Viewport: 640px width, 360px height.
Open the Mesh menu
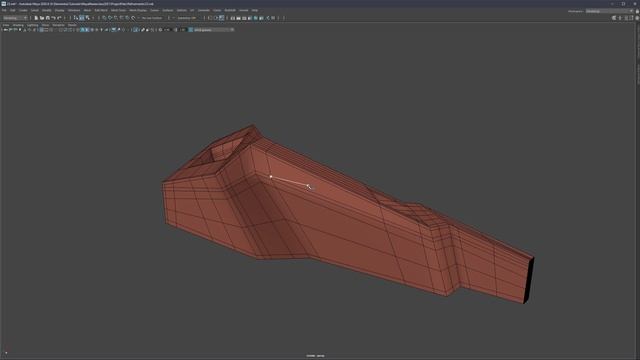pos(87,10)
